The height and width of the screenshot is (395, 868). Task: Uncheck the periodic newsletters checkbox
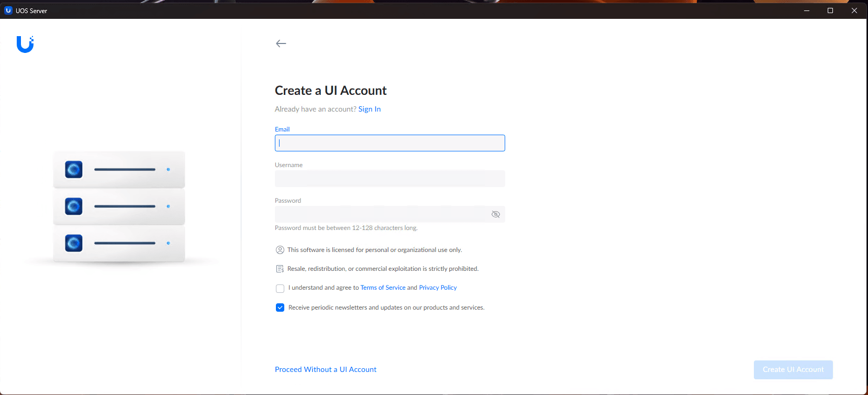[280, 308]
